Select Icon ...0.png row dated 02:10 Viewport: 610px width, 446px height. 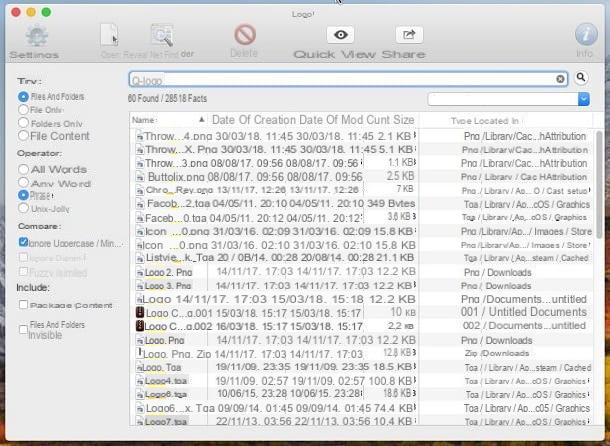(362, 245)
